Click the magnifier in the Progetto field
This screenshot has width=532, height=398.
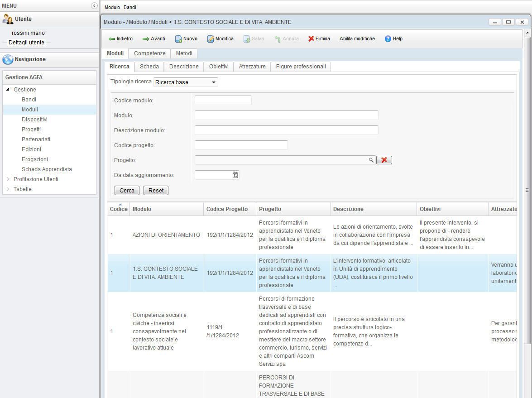click(371, 160)
